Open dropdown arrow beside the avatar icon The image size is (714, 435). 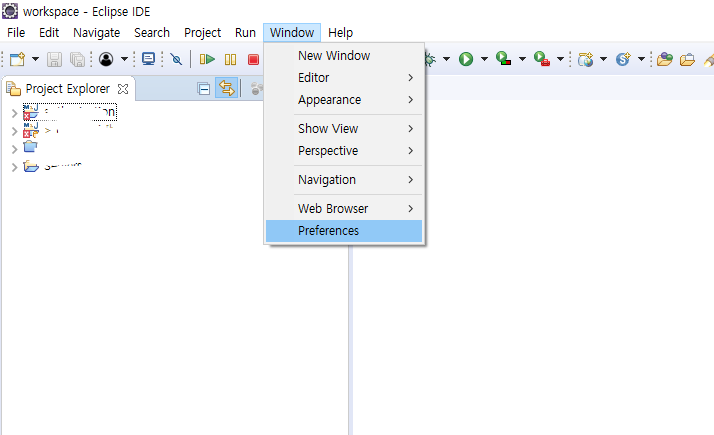click(x=124, y=59)
